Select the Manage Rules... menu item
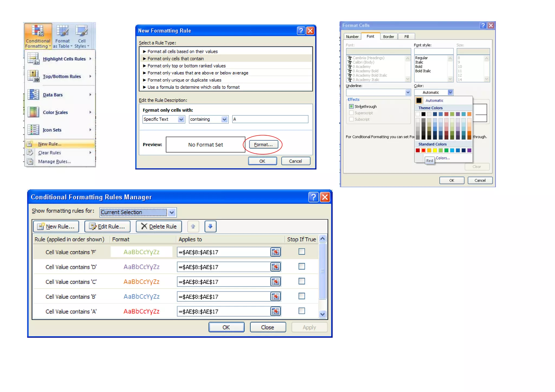555x392 pixels. tap(60, 161)
